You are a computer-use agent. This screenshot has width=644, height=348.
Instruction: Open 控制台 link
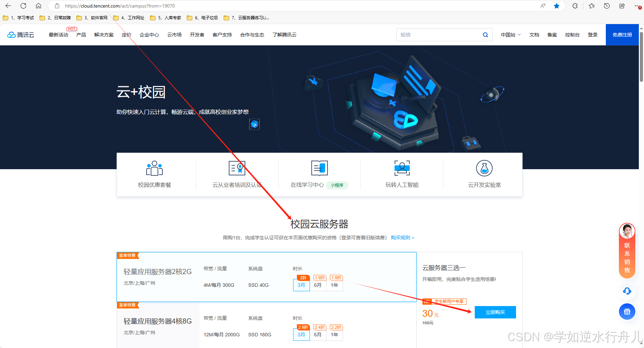point(572,35)
